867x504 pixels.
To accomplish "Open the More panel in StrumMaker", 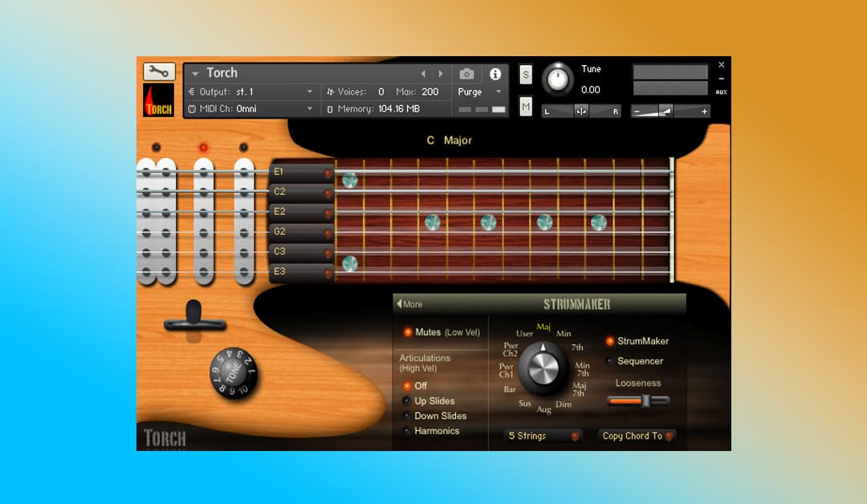I will 409,304.
